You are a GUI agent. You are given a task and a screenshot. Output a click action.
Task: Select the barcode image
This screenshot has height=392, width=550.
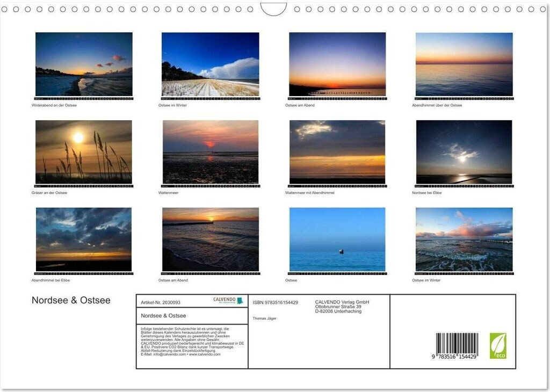[457, 346]
